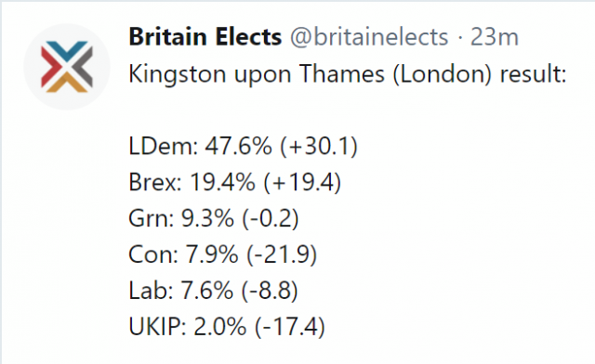Click the red chevron in the logo
The width and height of the screenshot is (595, 364).
coord(50,67)
